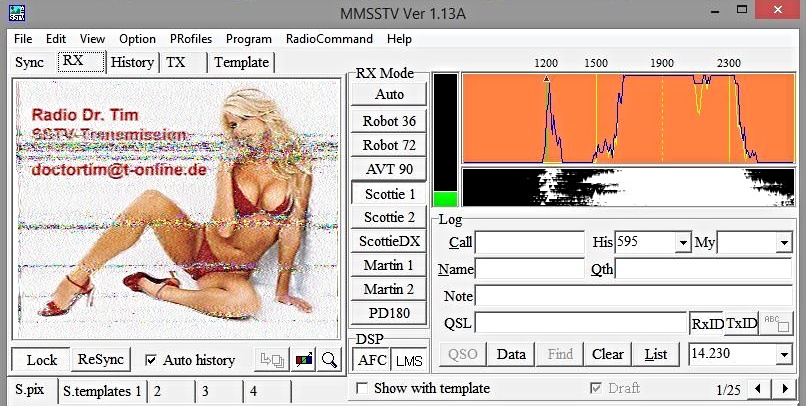
Task: Go to next history page arrow
Action: pyautogui.click(x=785, y=388)
